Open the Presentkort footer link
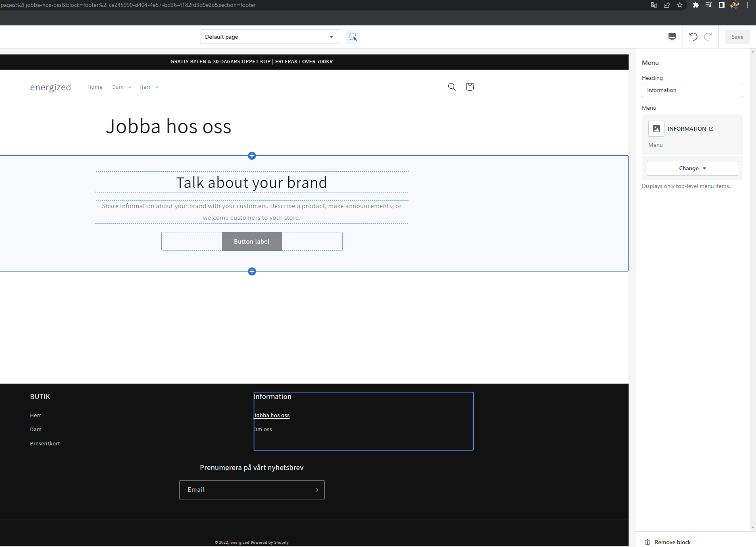This screenshot has width=756, height=547. [45, 443]
